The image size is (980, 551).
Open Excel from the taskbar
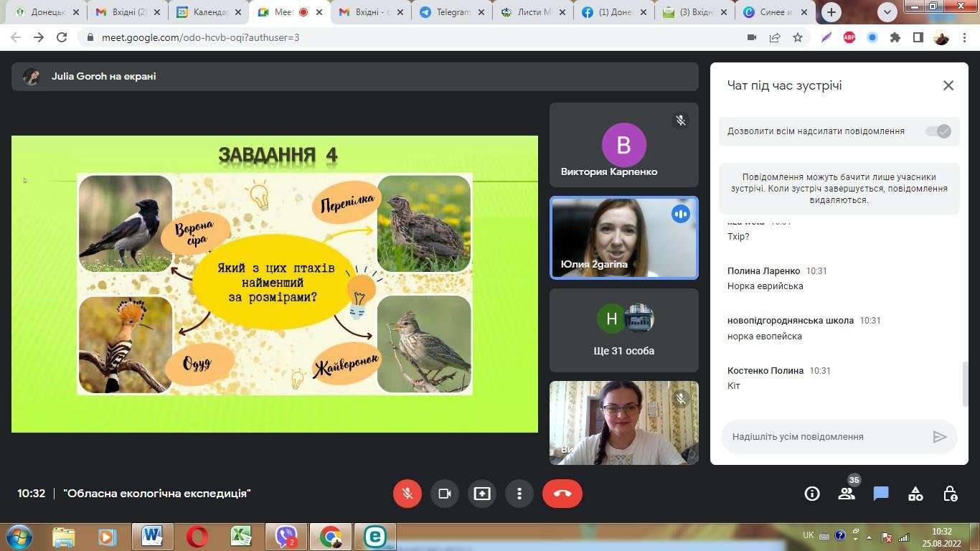(241, 537)
